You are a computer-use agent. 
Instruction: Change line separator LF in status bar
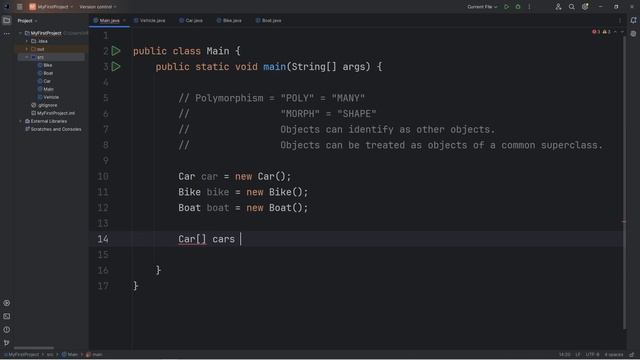click(x=578, y=355)
